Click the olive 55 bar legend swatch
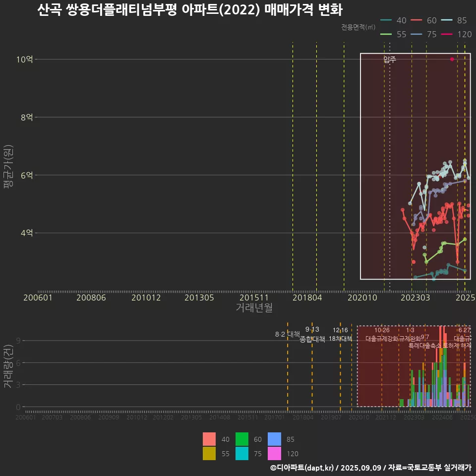476x476 pixels. [209, 453]
